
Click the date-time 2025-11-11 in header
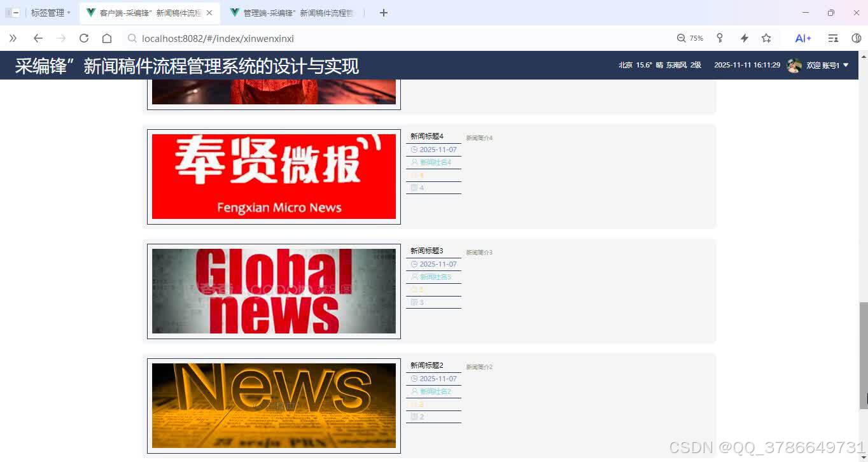pyautogui.click(x=747, y=65)
